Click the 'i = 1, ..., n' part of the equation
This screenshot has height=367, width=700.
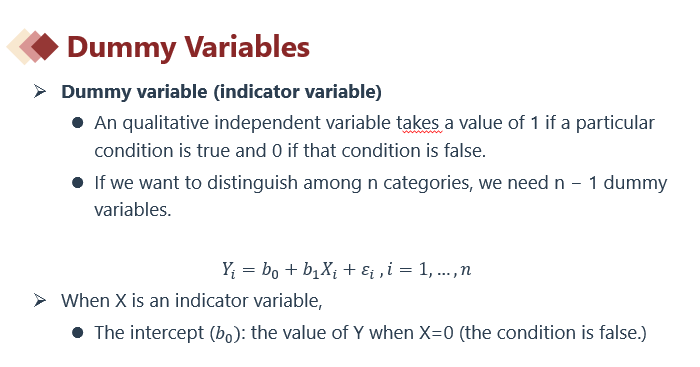[x=429, y=269]
